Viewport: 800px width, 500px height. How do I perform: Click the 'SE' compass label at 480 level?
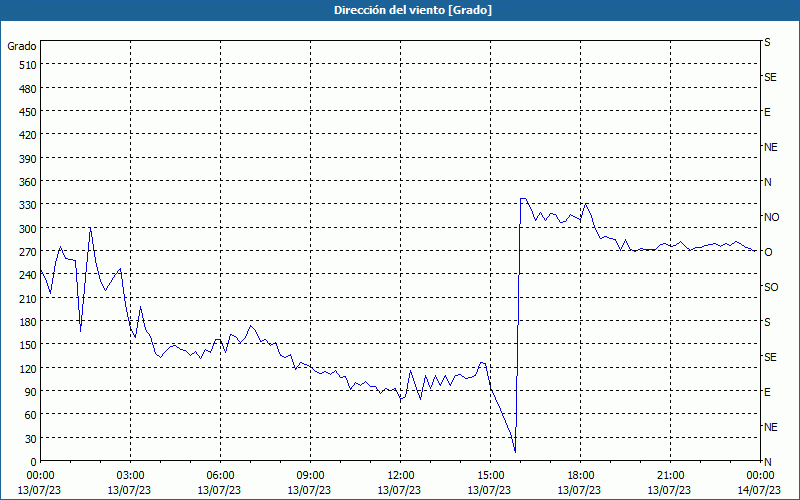coord(770,77)
